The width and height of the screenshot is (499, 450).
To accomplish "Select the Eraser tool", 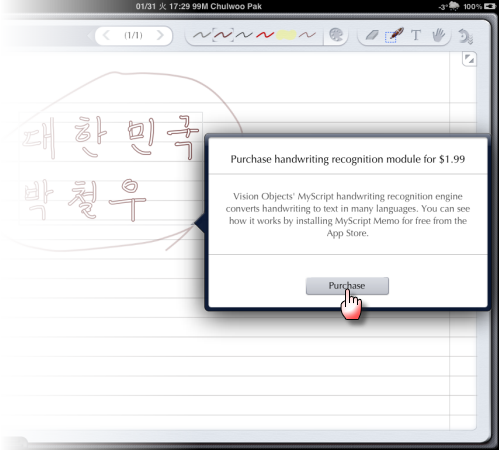I will [372, 35].
